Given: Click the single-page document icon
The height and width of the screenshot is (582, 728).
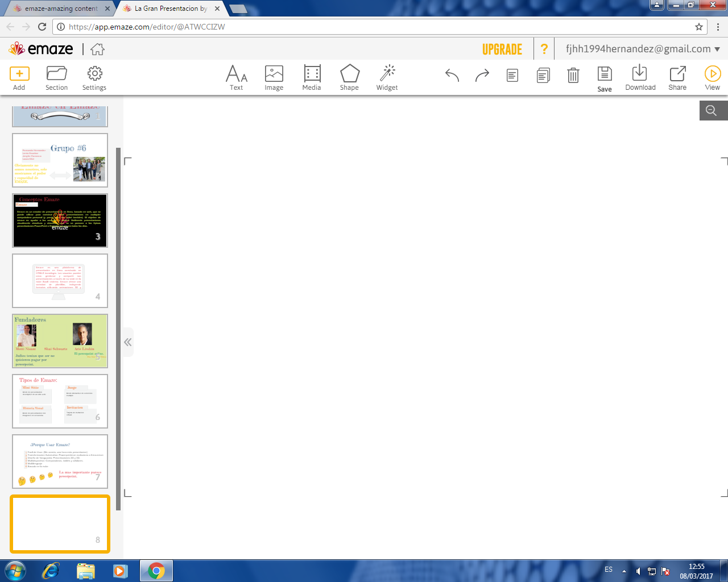Looking at the screenshot, I should [512, 75].
